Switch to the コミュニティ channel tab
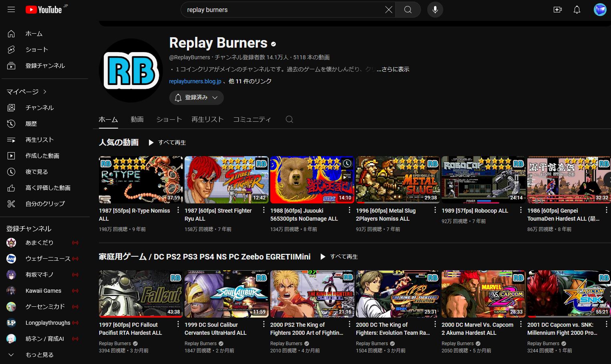611x364 pixels. pos(252,119)
